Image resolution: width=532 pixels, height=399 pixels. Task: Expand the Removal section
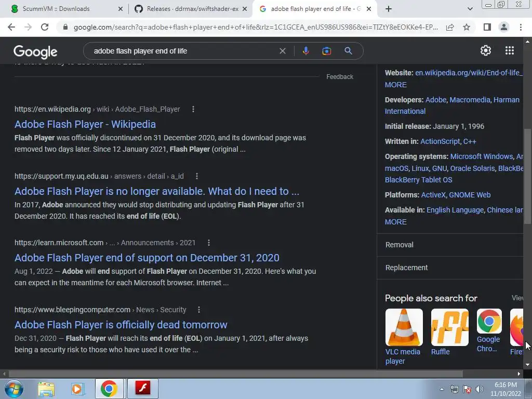click(x=450, y=245)
